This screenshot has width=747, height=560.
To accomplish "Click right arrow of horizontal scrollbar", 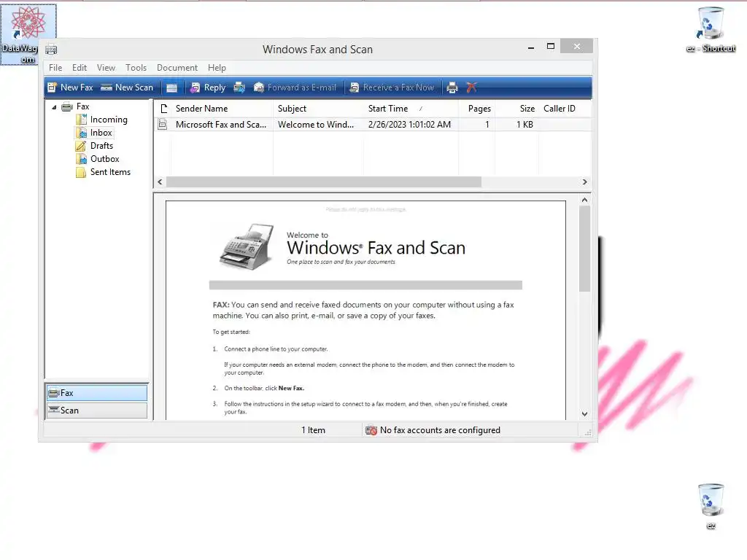I will [x=585, y=182].
